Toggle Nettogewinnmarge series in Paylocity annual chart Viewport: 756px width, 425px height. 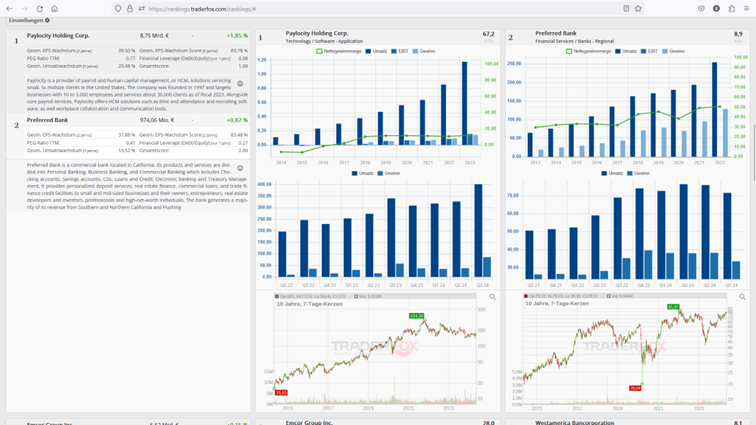[x=340, y=51]
